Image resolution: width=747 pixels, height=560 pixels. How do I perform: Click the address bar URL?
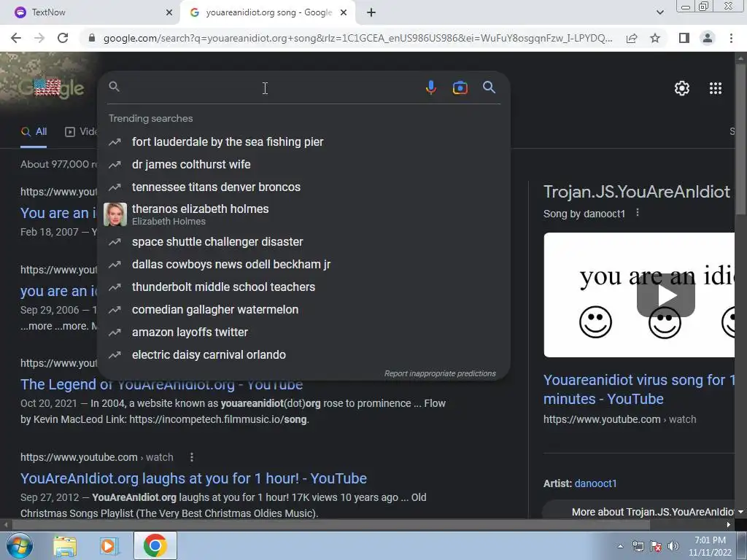point(357,38)
